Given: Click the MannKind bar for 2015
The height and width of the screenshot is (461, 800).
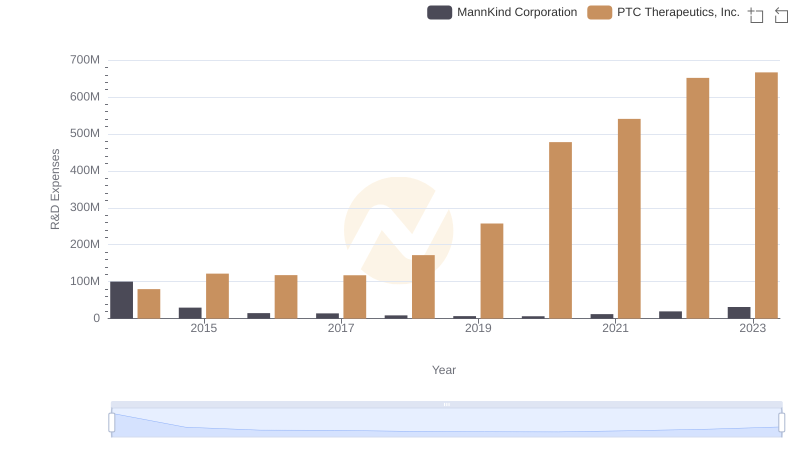Looking at the screenshot, I should (190, 313).
